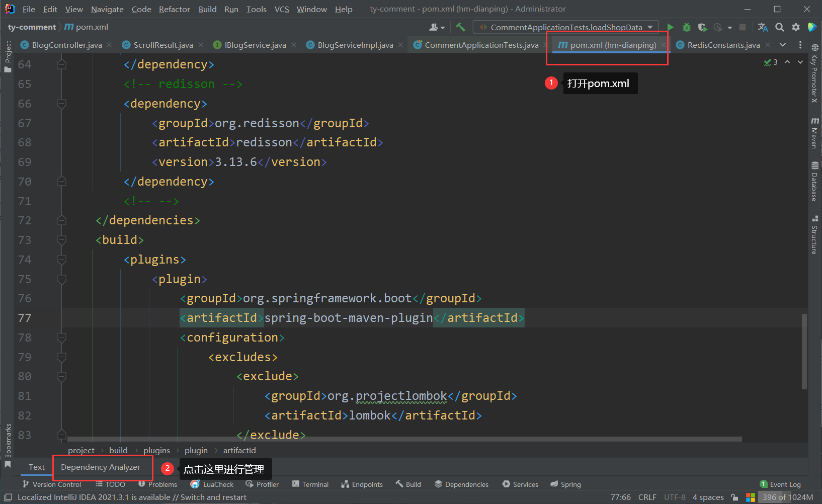Run with coverage shield icon

click(x=703, y=27)
